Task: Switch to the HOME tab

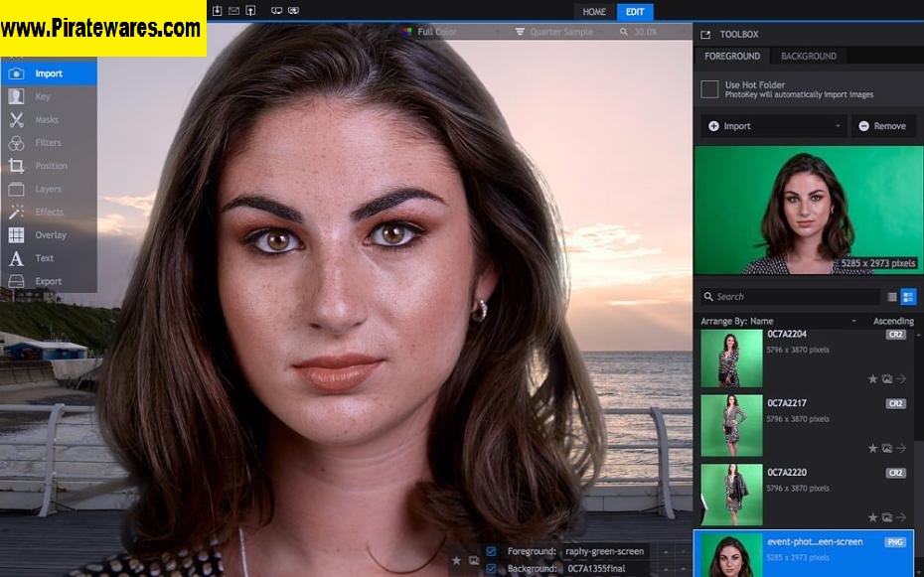Action: (x=594, y=12)
